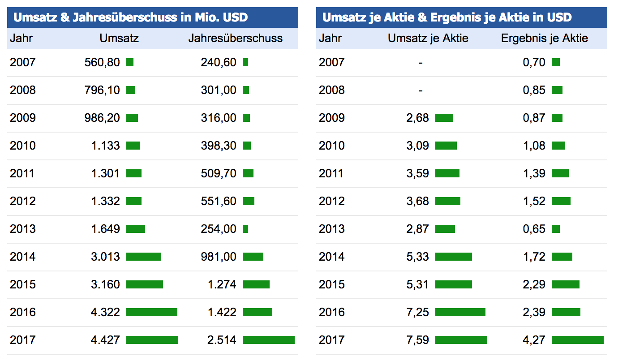The width and height of the screenshot is (644, 361).
Task: Select the Jahresüberschuss value 981,00
Action: 218,257
